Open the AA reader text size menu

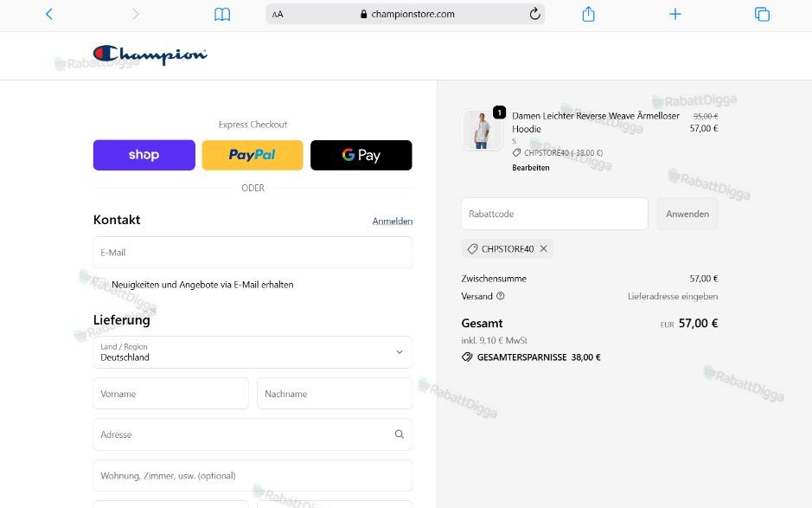coord(278,15)
